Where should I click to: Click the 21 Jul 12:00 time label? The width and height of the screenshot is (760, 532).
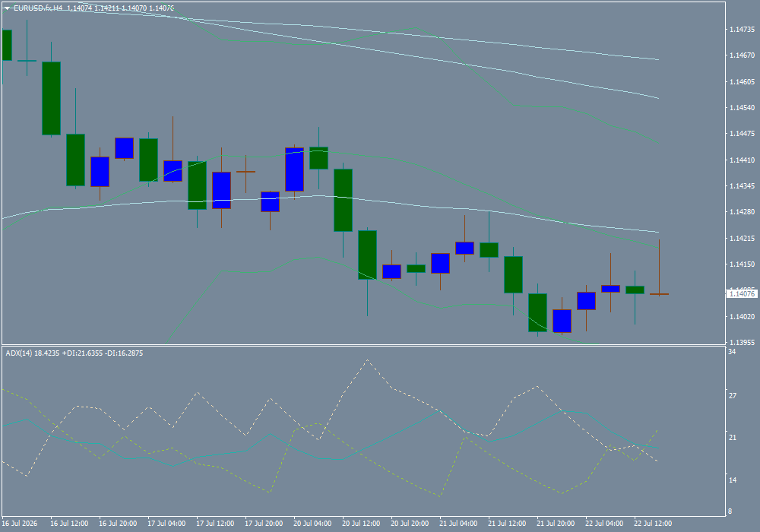[x=507, y=524]
